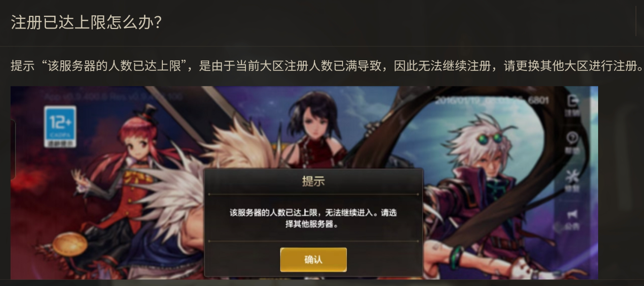This screenshot has width=644, height=286.
Task: Click the black-haired woman in red dress
Action: (313, 129)
